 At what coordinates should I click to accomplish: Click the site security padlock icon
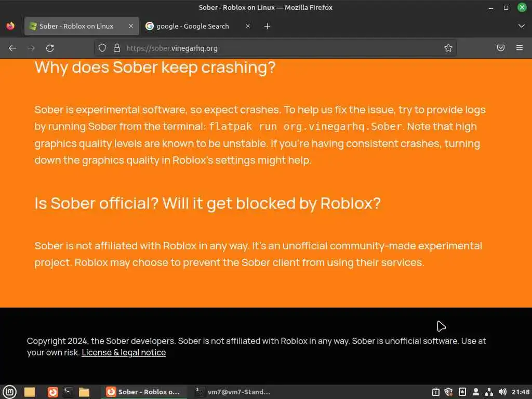[x=117, y=48]
